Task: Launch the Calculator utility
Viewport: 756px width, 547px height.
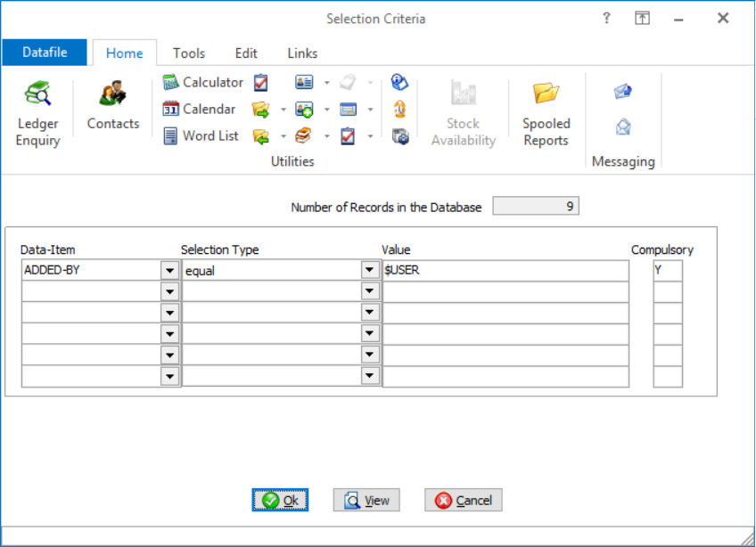Action: 203,83
